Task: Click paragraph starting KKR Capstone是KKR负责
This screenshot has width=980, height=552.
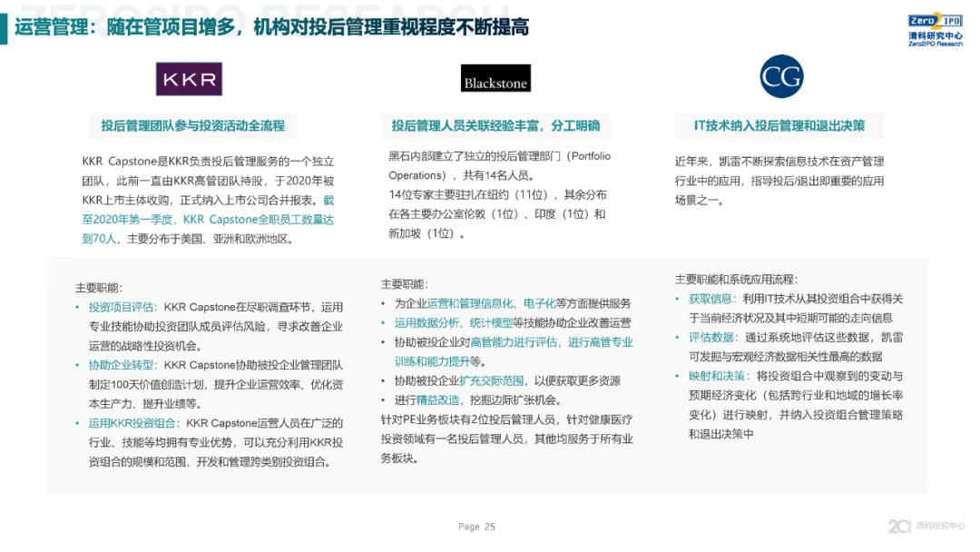Action: point(208,200)
